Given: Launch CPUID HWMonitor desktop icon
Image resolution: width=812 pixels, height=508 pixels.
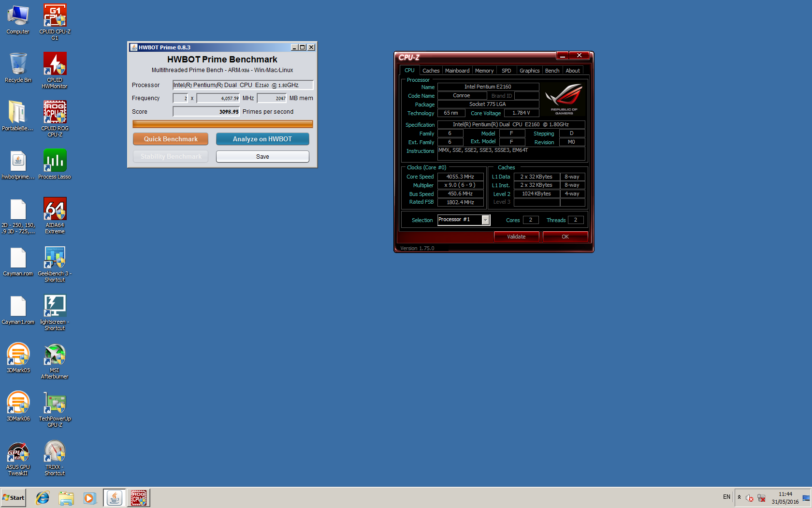Looking at the screenshot, I should coord(55,70).
